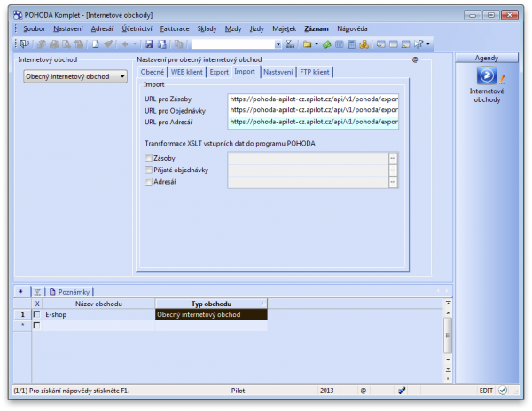Click the print preview magnifier icon
Image resolution: width=532 pixels, height=411 pixels.
point(66,44)
